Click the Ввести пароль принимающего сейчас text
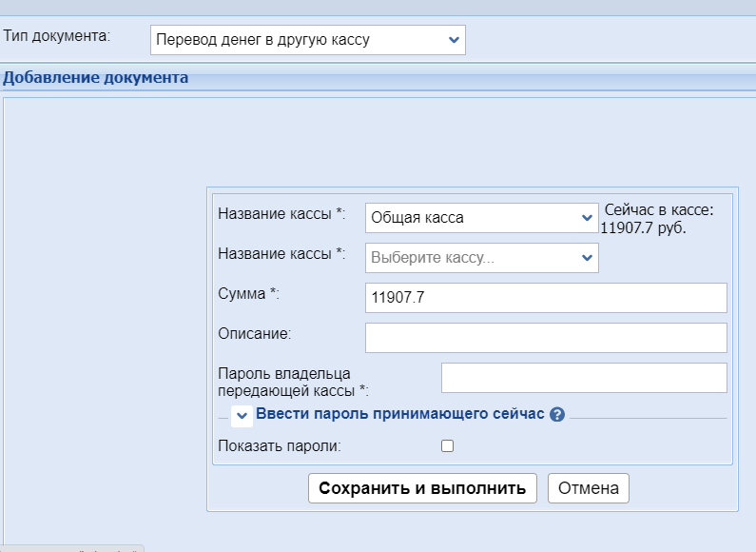 [399, 414]
